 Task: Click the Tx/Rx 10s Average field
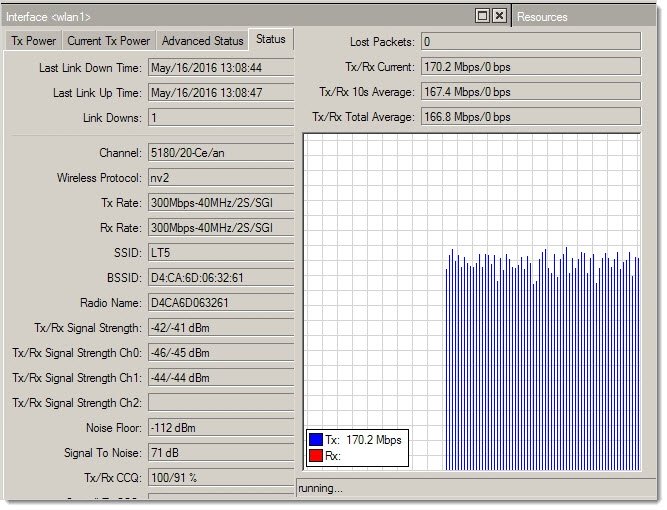pyautogui.click(x=531, y=92)
